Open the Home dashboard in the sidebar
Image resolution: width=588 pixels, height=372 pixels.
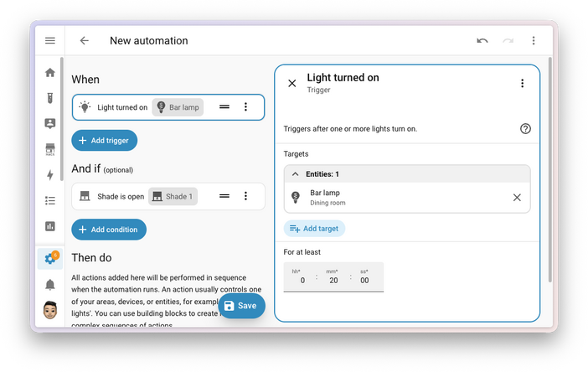[x=50, y=72]
